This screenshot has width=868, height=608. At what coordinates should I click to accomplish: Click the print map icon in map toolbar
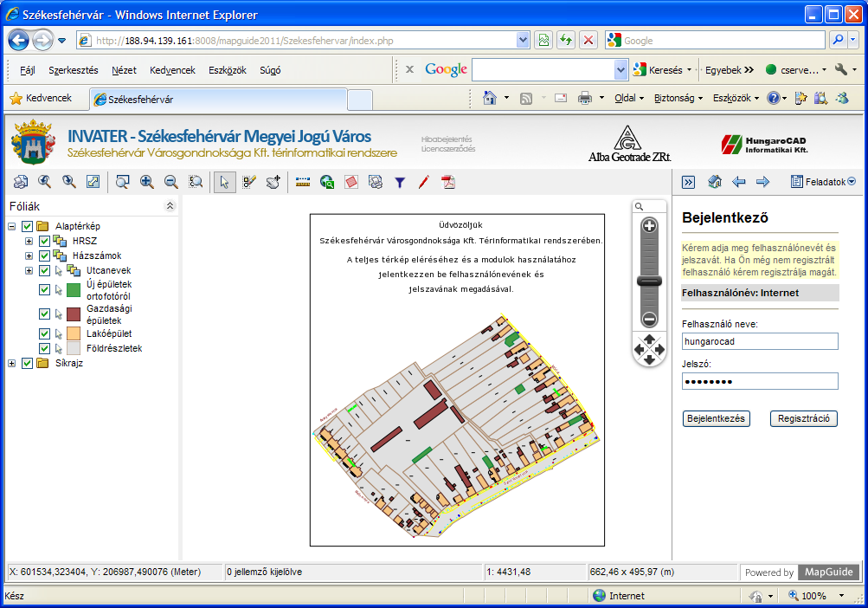pyautogui.click(x=21, y=182)
